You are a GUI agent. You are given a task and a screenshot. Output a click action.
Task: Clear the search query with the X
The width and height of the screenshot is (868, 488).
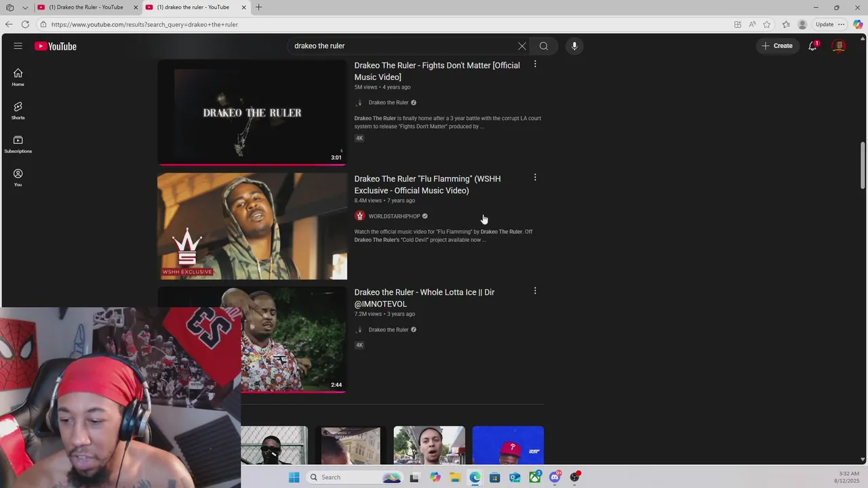click(522, 46)
